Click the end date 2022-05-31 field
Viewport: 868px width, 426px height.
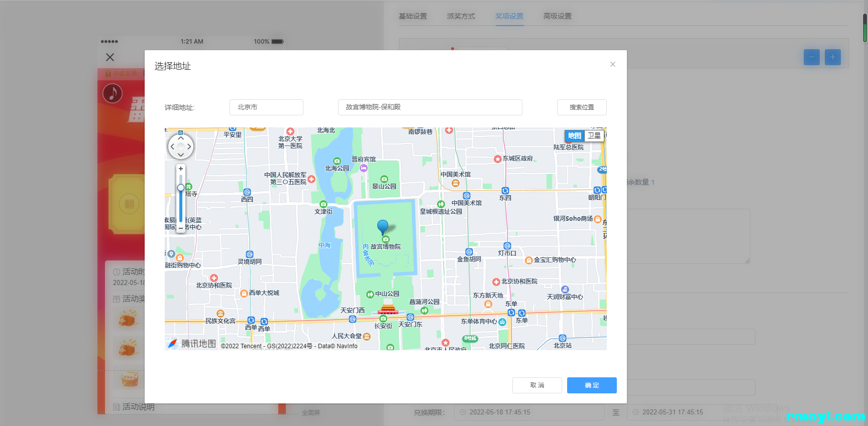(x=702, y=412)
